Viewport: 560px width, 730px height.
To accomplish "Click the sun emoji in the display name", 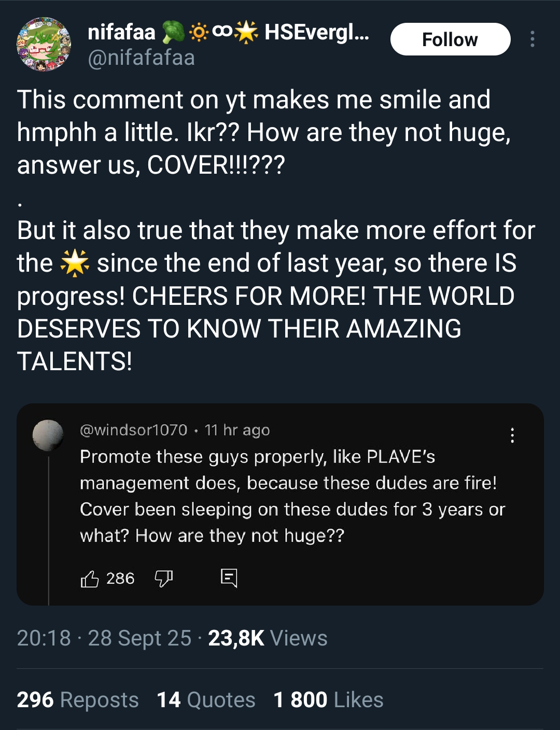I will pyautogui.click(x=199, y=32).
